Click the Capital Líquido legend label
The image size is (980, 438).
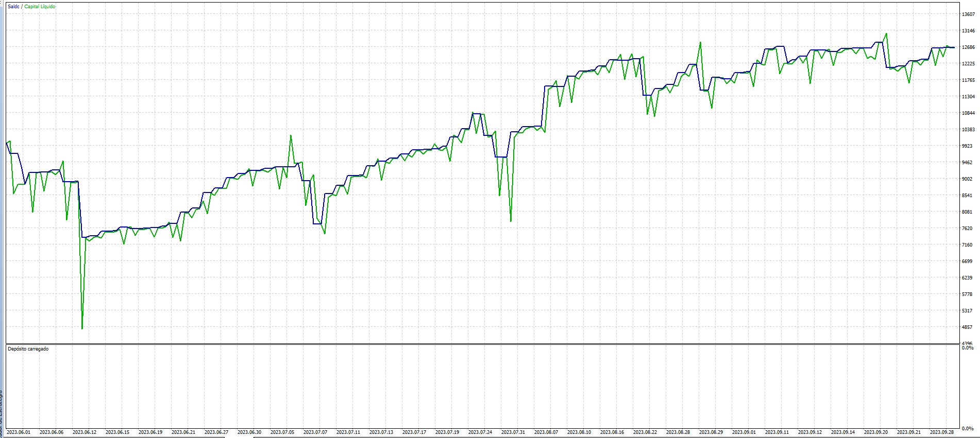[40, 7]
